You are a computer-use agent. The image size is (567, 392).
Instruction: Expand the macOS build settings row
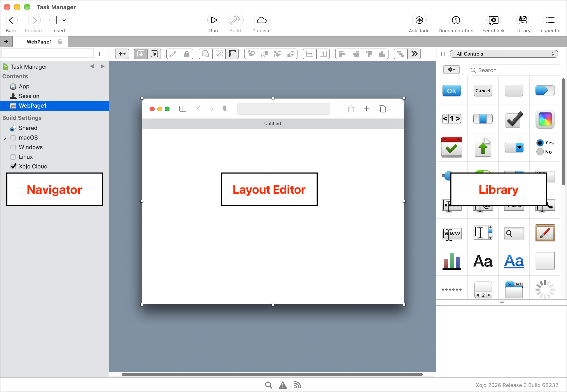point(5,138)
